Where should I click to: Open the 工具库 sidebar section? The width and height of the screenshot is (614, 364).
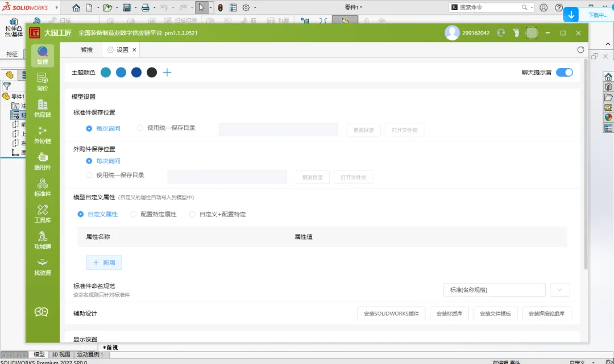coord(42,214)
